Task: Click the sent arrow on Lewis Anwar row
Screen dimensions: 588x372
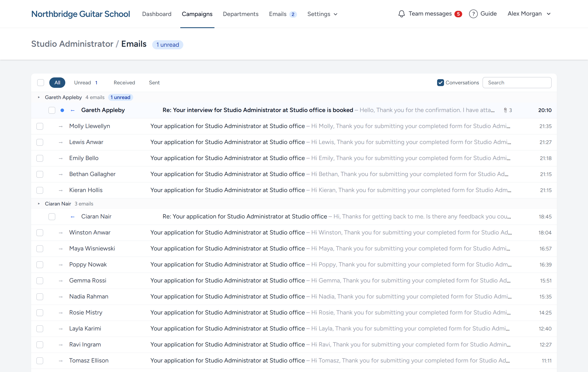Action: pyautogui.click(x=61, y=142)
